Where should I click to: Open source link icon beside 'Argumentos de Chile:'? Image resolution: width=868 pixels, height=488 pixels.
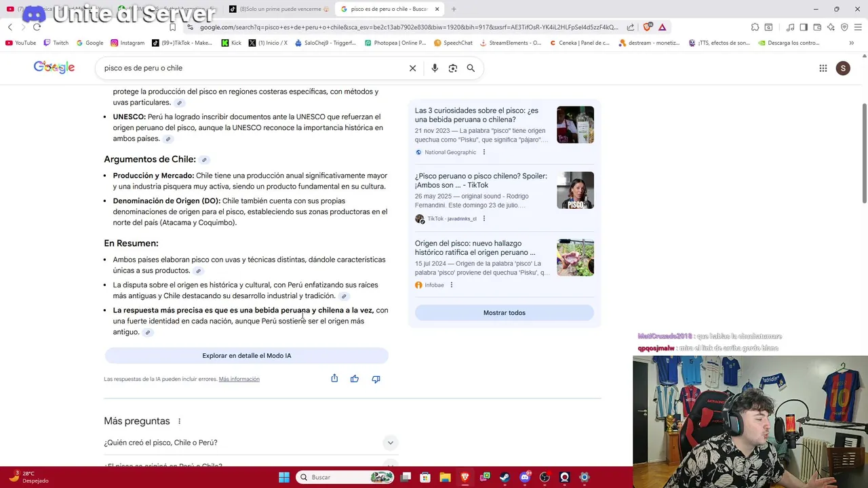click(204, 160)
